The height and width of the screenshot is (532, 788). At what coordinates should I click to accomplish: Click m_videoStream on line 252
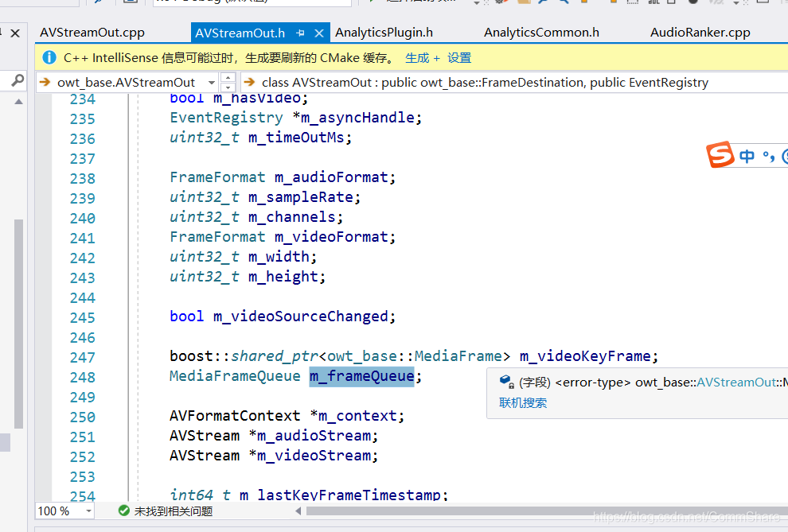click(x=314, y=456)
